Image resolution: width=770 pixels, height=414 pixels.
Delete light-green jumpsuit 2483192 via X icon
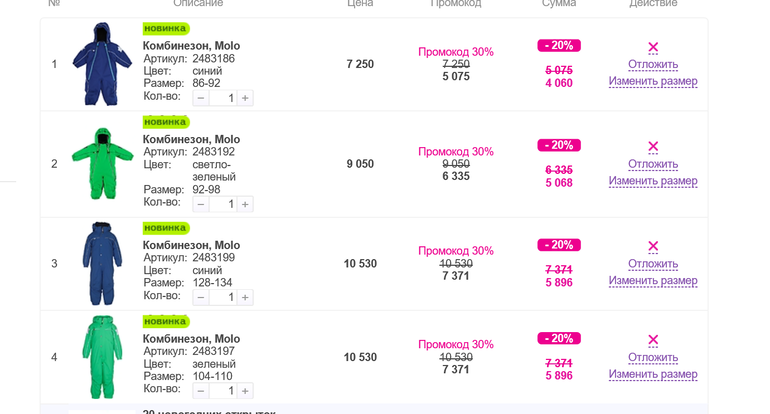(x=653, y=147)
